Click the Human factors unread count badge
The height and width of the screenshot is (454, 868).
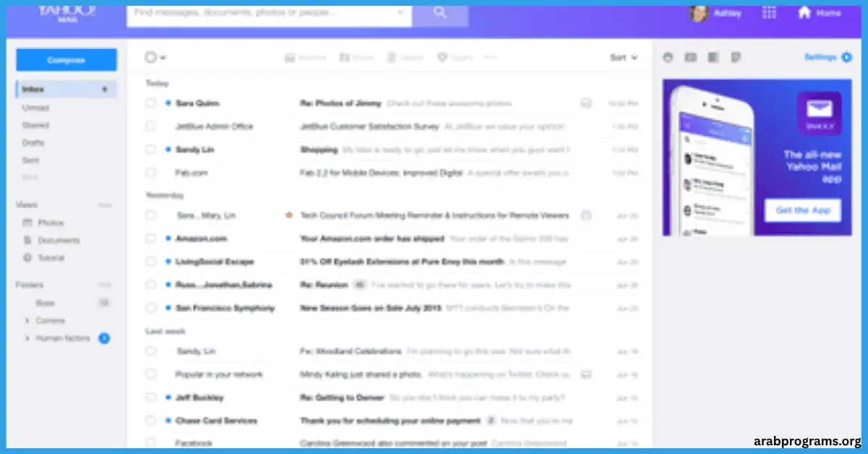104,338
